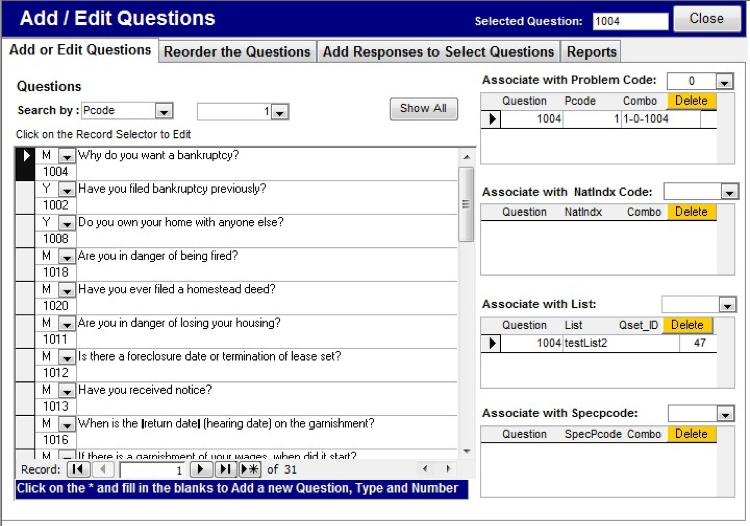The height and width of the screenshot is (526, 750).
Task: Go to next record navigation button
Action: 201,469
